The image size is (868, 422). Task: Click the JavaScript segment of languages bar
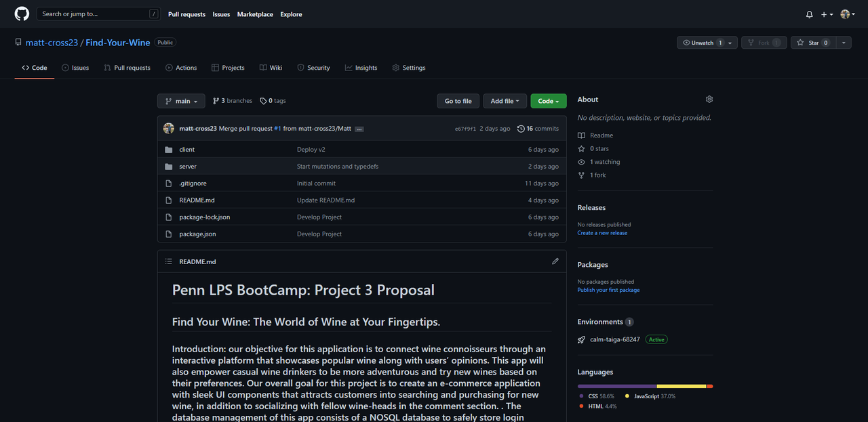tap(682, 386)
